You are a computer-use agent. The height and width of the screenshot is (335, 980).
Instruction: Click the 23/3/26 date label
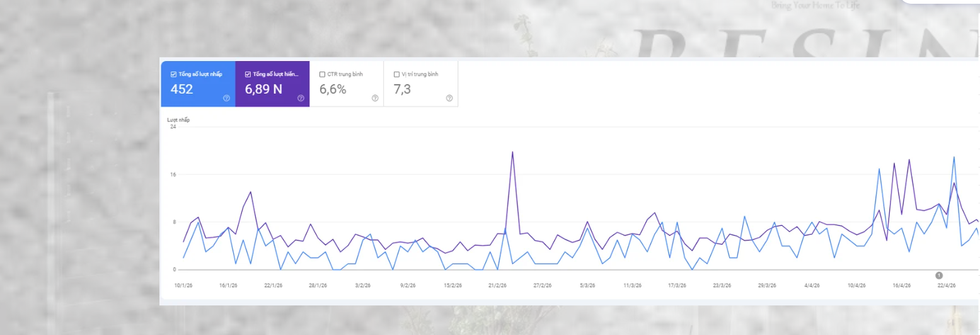pyautogui.click(x=722, y=285)
